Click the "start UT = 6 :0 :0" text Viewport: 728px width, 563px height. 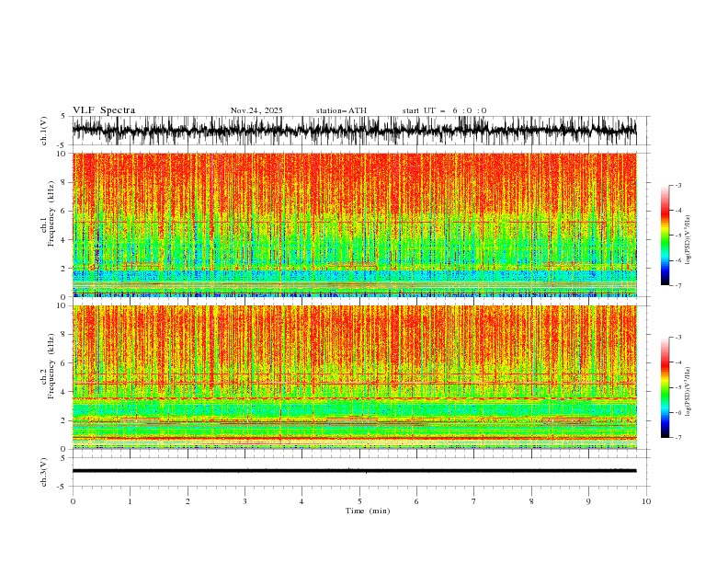tap(444, 110)
